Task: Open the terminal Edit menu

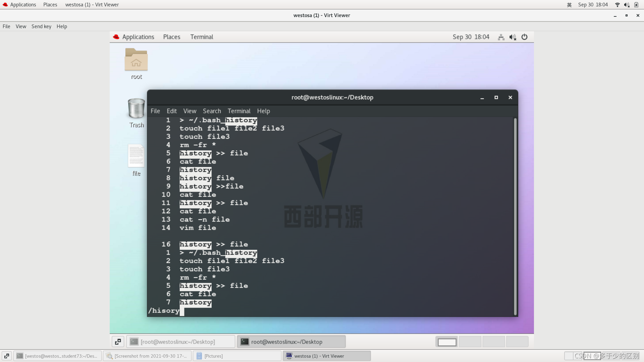Action: click(171, 111)
